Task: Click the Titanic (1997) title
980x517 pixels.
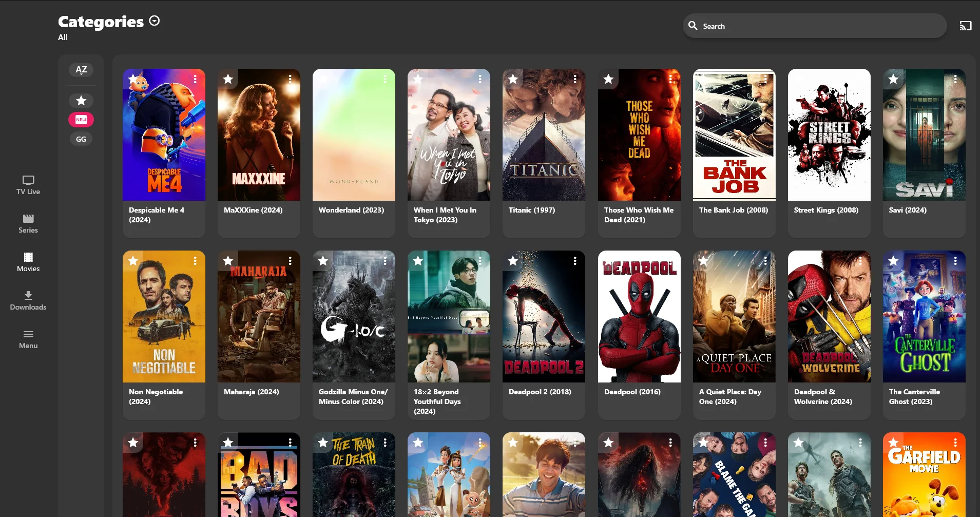Action: 532,210
